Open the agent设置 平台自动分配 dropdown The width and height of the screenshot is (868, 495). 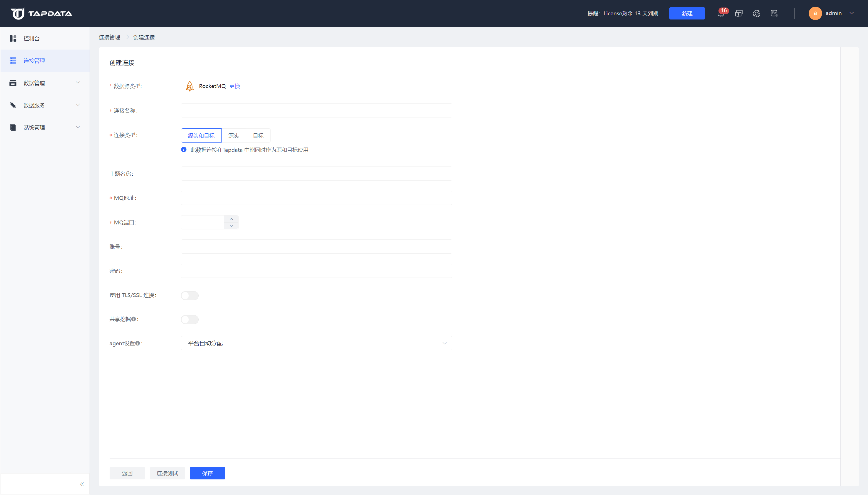coord(316,343)
